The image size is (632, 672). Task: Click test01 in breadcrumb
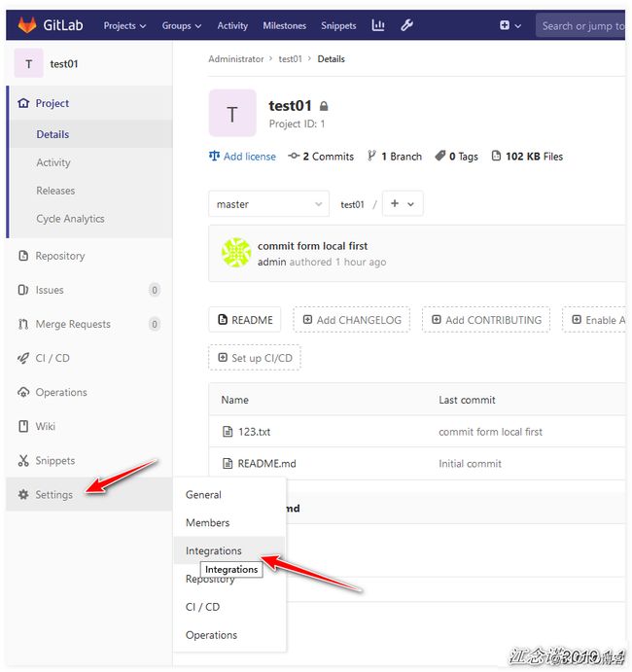click(x=291, y=59)
